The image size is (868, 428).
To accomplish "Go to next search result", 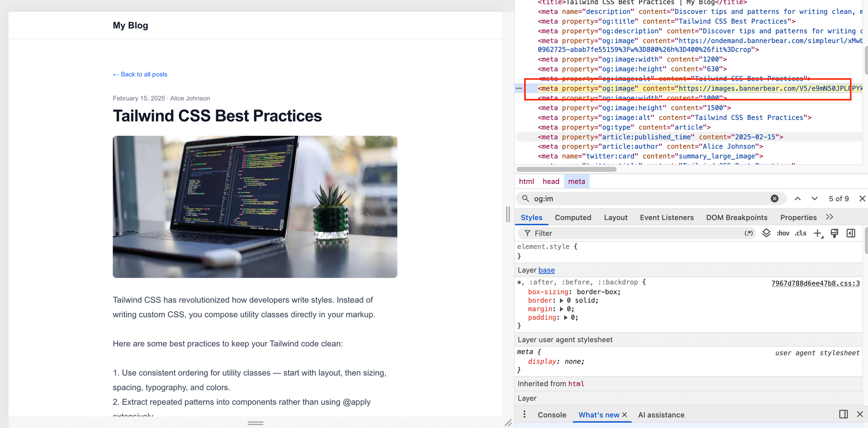I will pyautogui.click(x=815, y=199).
